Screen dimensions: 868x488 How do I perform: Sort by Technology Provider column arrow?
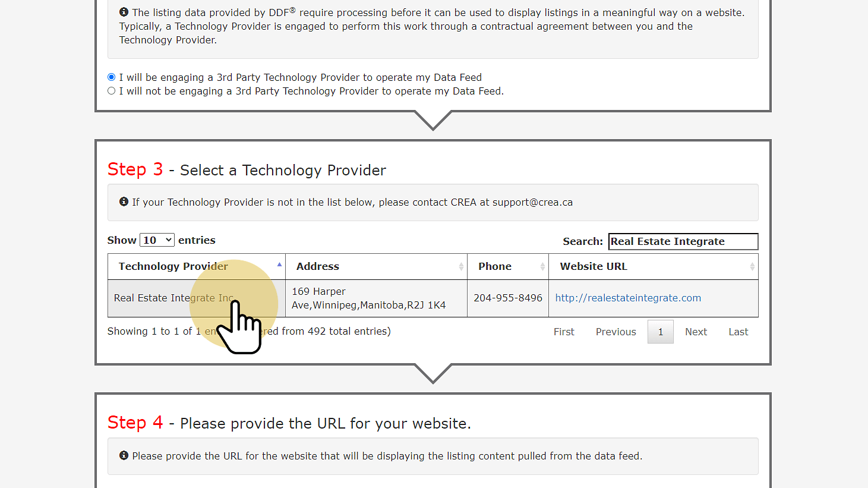(x=279, y=265)
